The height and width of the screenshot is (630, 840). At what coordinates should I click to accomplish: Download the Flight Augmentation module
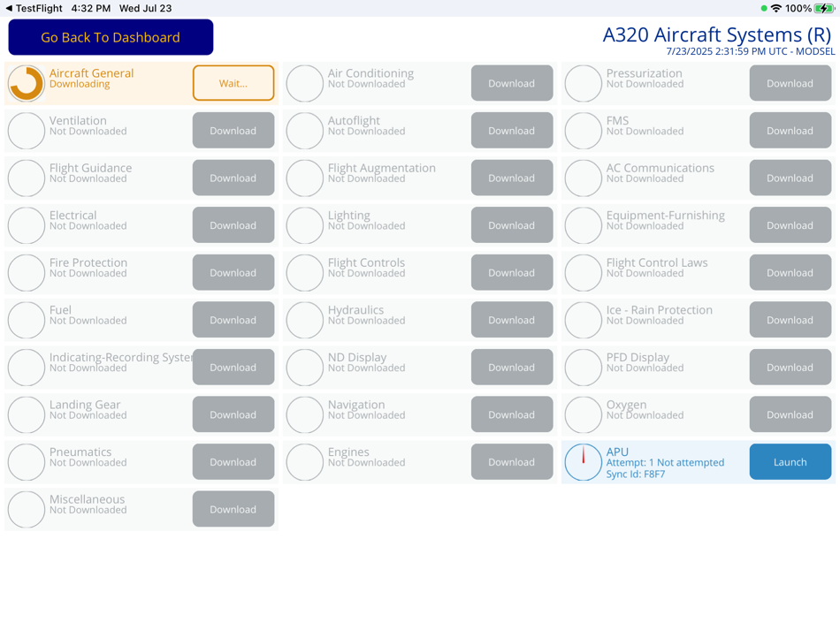512,178
